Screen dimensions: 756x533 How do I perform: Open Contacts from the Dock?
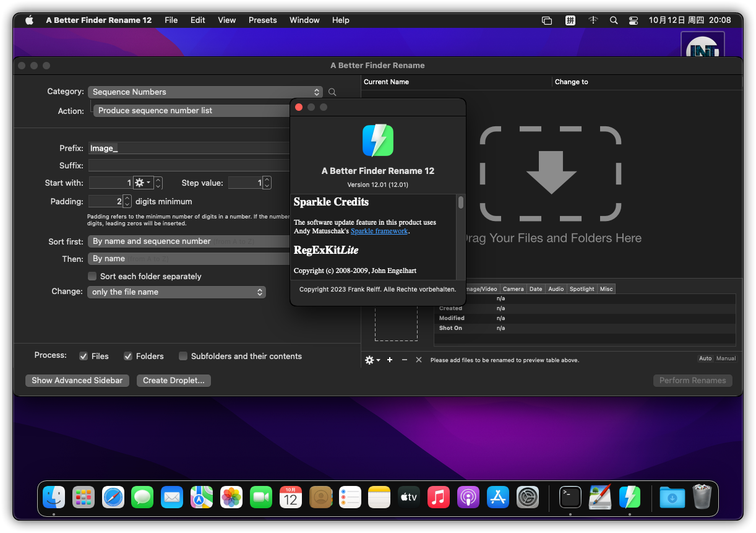[x=320, y=497]
